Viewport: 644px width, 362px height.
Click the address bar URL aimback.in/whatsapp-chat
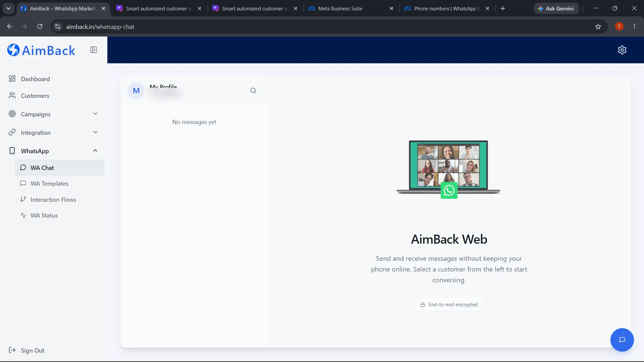(100, 27)
